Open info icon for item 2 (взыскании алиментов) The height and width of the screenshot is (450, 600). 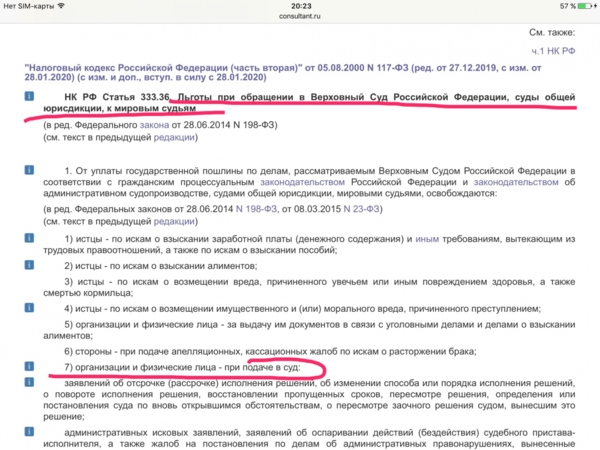28,266
